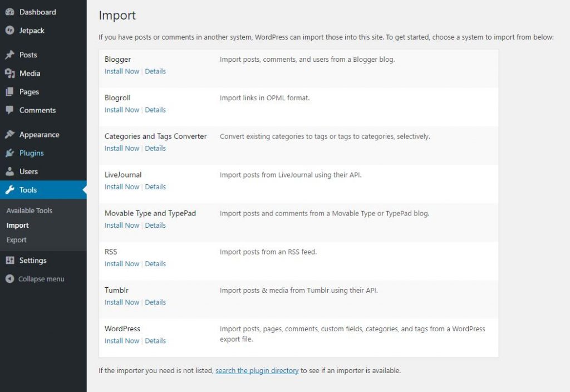
Task: Install the Blogger importer now
Action: [122, 71]
